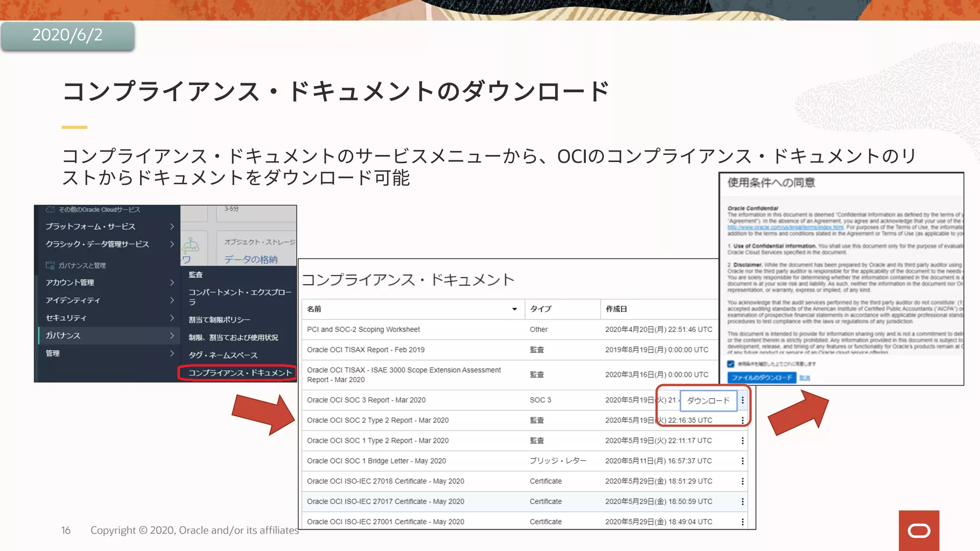The image size is (980, 551).
Task: Click date 2020年5月11日(月) 16:57:37 UTC
Action: (658, 461)
